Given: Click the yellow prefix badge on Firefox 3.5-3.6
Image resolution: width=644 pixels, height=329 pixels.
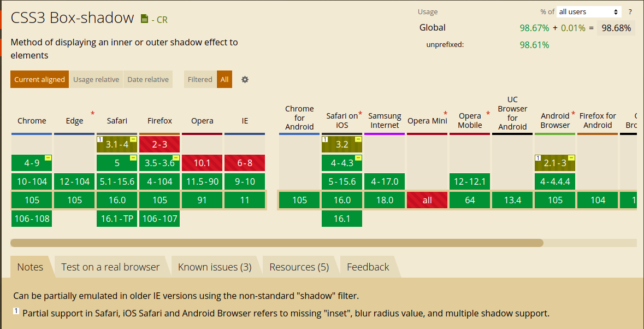Looking at the screenshot, I should [176, 158].
